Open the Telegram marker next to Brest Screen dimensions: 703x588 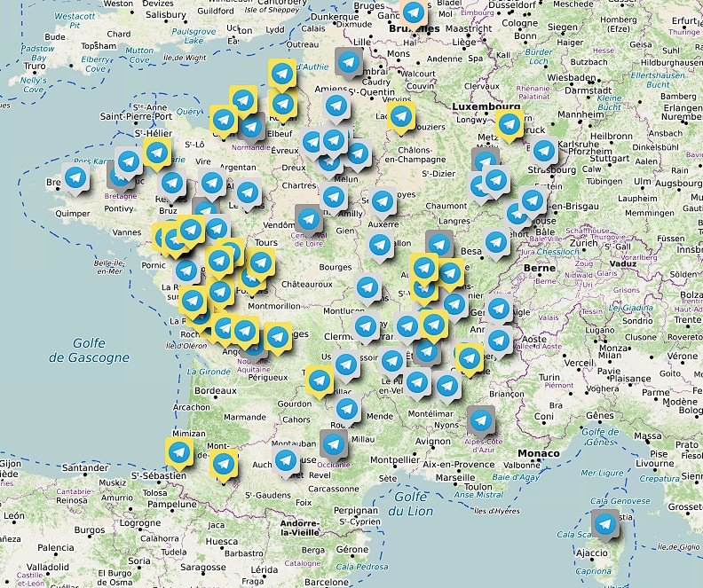(x=75, y=179)
